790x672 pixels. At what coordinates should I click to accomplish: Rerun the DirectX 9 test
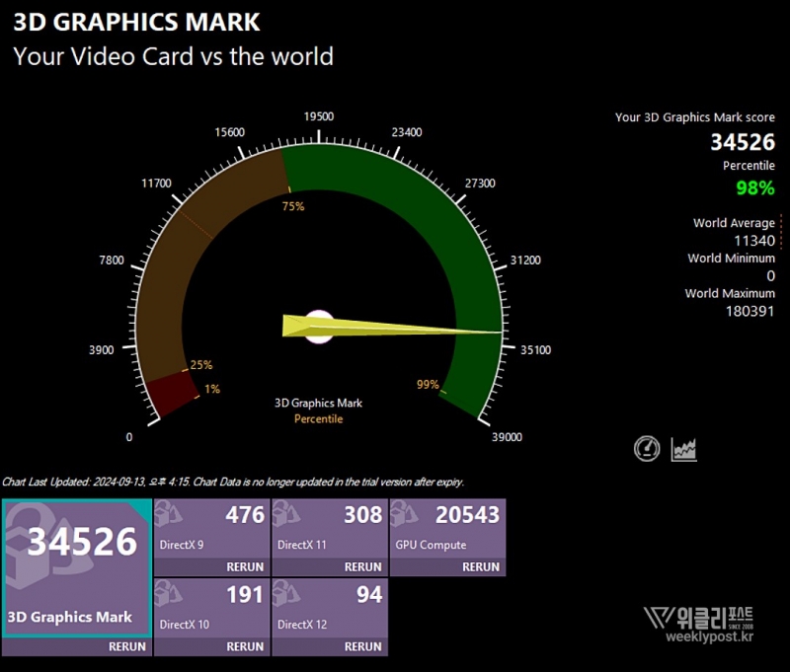click(245, 566)
